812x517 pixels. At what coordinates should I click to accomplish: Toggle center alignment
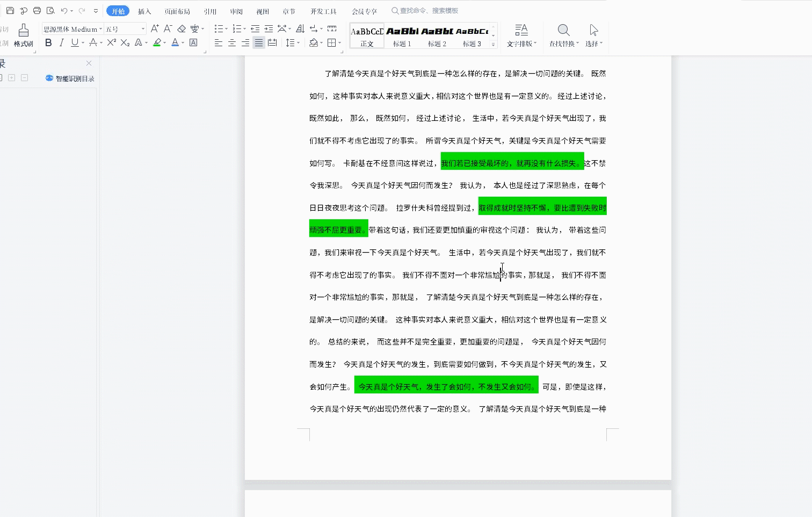coord(232,42)
